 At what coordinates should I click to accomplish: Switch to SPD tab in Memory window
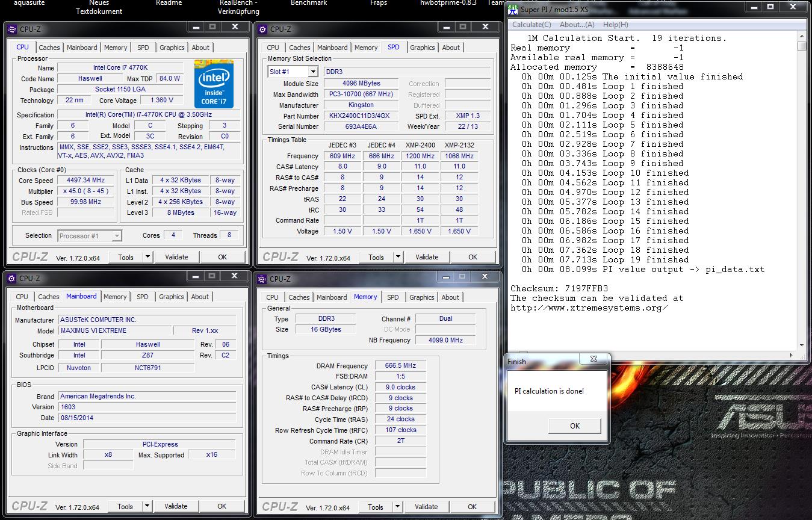393,297
